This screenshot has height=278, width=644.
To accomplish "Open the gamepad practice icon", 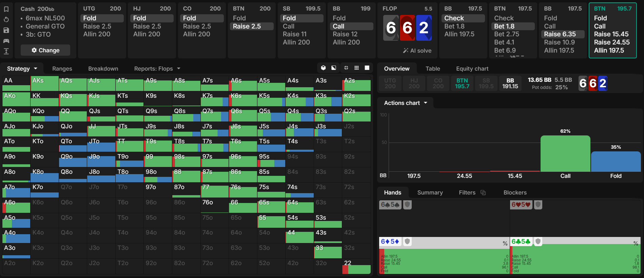I will click(6, 41).
